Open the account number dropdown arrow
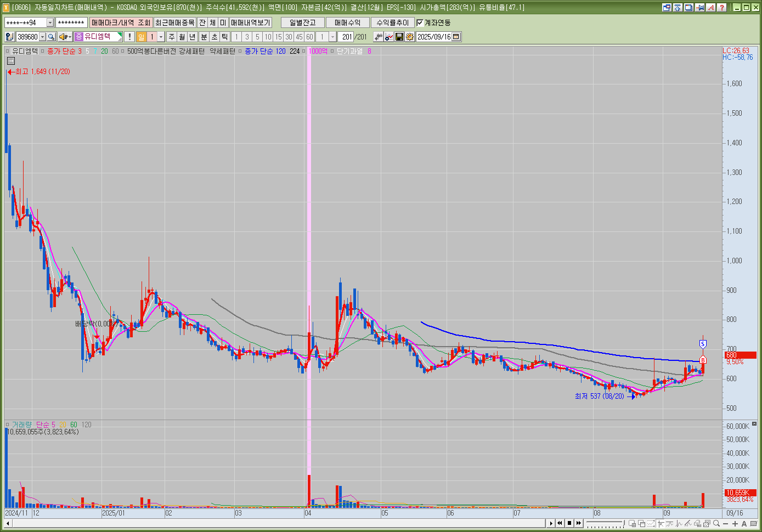This screenshot has height=532, width=762. click(50, 22)
